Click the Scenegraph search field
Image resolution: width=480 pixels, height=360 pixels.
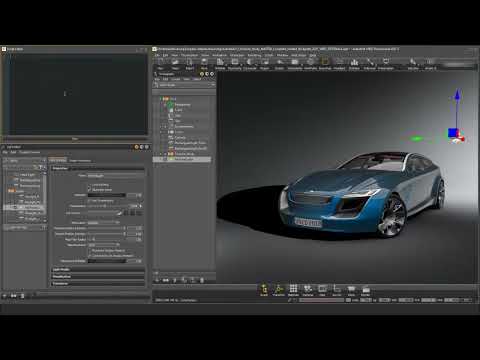coord(184,85)
